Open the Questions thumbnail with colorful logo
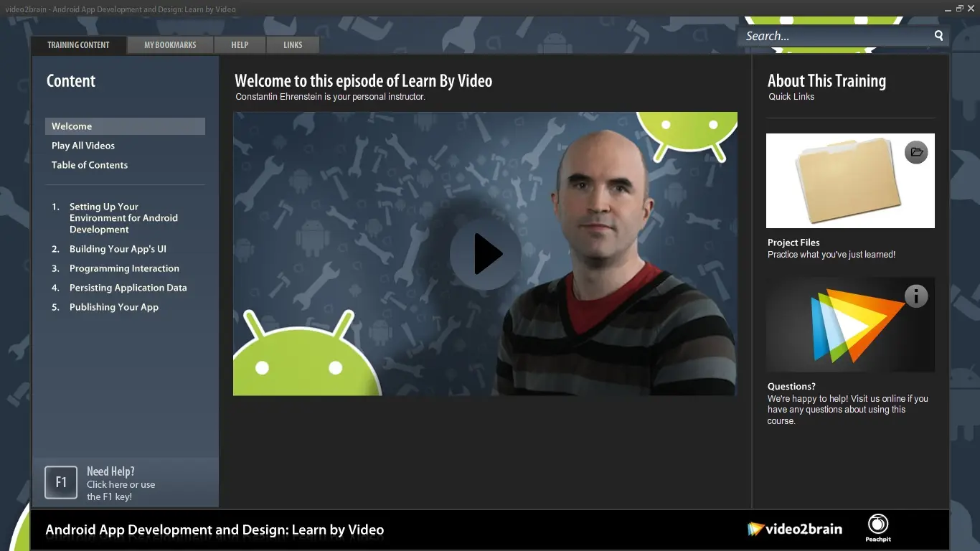This screenshot has height=551, width=980. pyautogui.click(x=850, y=325)
